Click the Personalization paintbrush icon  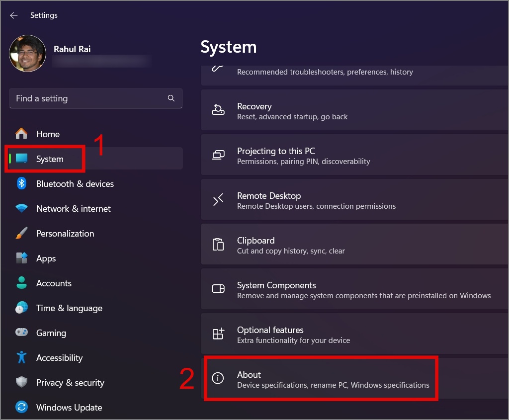point(22,234)
